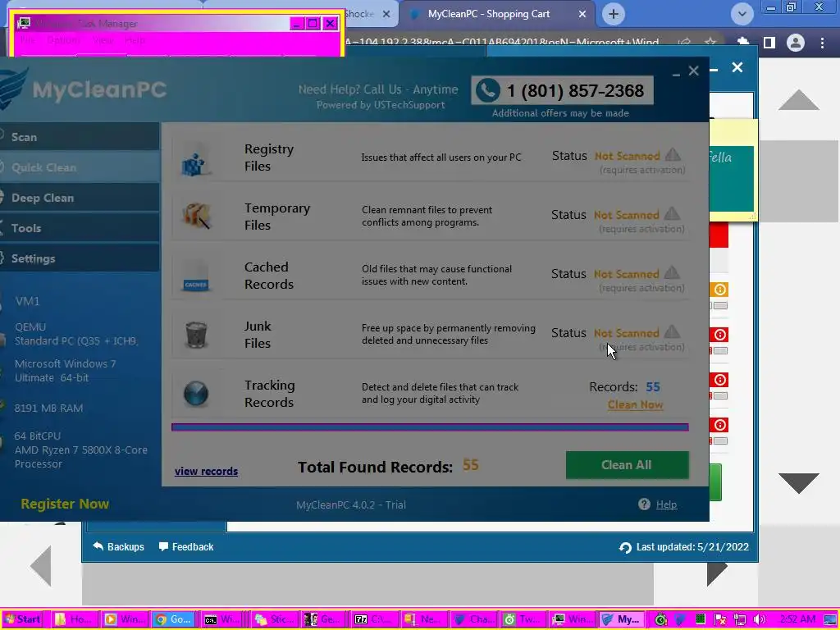Click the teal sticky note behind MyCleanPC
The image size is (840, 630).
[x=732, y=178]
